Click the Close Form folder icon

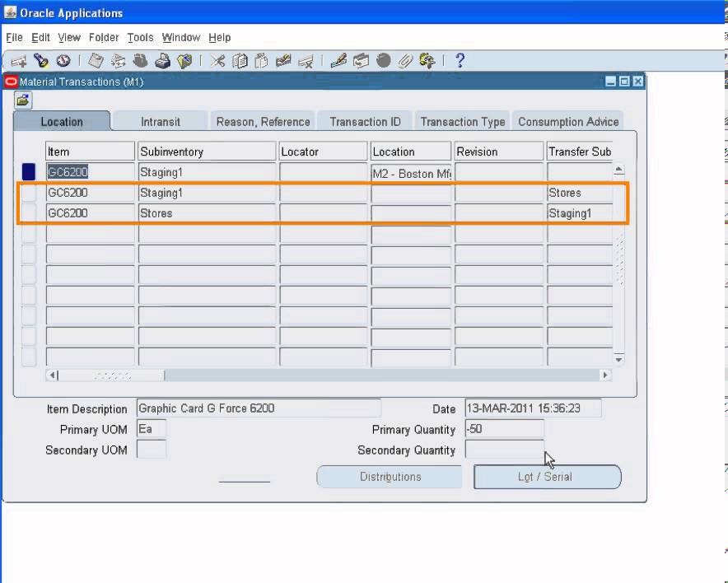coord(184,61)
